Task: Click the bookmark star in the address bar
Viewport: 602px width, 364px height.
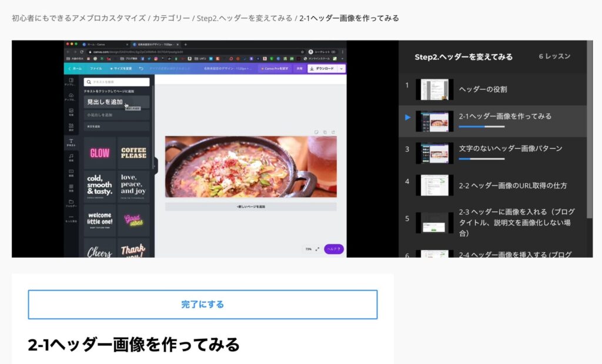Action: pyautogui.click(x=303, y=52)
